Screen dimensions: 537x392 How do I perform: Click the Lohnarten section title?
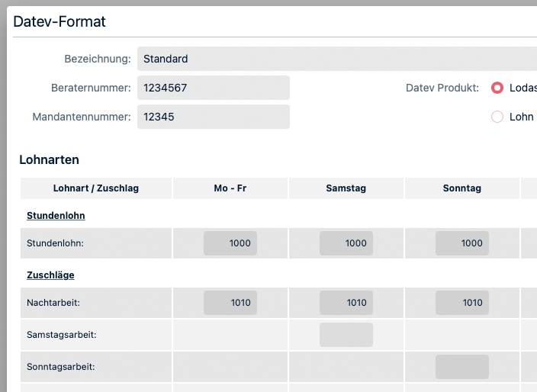[x=49, y=160]
